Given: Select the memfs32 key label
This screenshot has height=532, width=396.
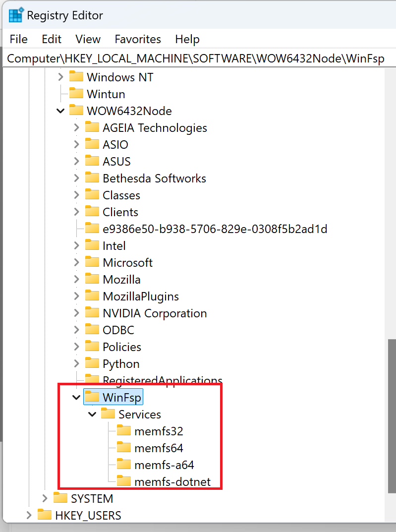Looking at the screenshot, I should (x=159, y=431).
